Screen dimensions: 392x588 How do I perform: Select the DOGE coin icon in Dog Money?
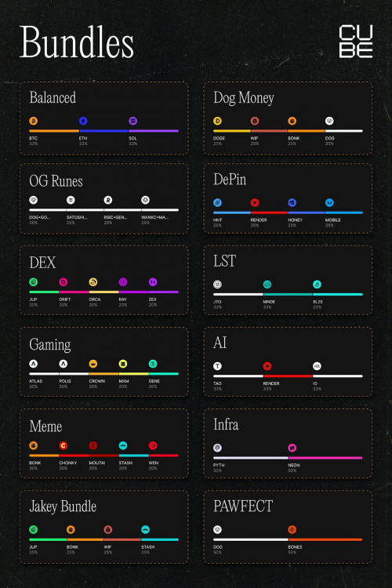[218, 121]
